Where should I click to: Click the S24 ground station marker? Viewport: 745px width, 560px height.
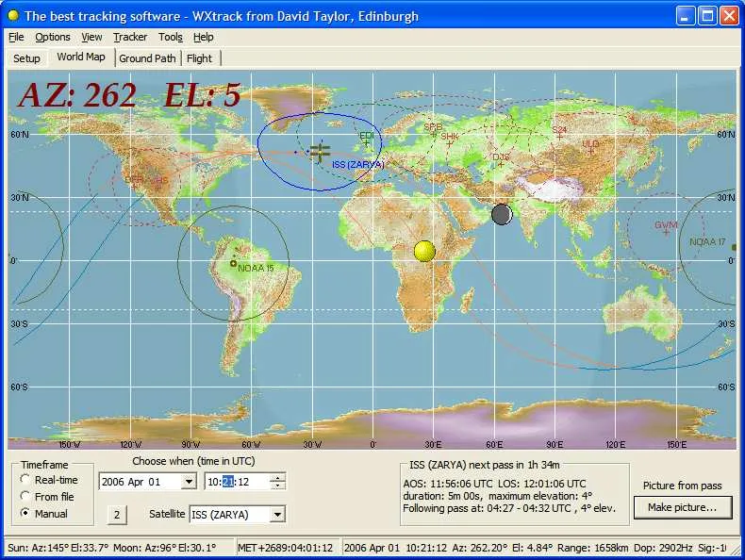point(560,137)
